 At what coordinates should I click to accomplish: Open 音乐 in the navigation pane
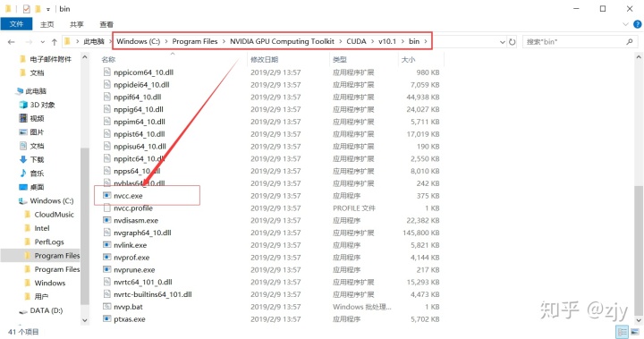click(37, 173)
